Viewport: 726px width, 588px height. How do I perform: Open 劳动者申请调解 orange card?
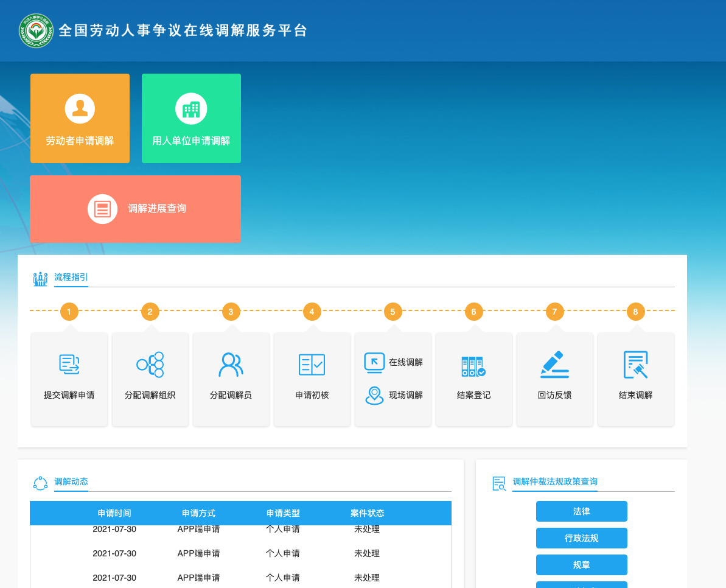[80, 118]
